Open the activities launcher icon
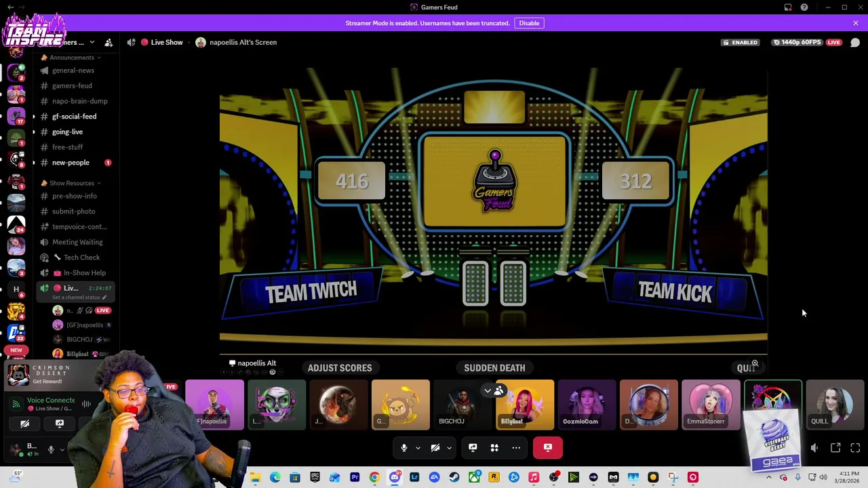 (x=494, y=447)
